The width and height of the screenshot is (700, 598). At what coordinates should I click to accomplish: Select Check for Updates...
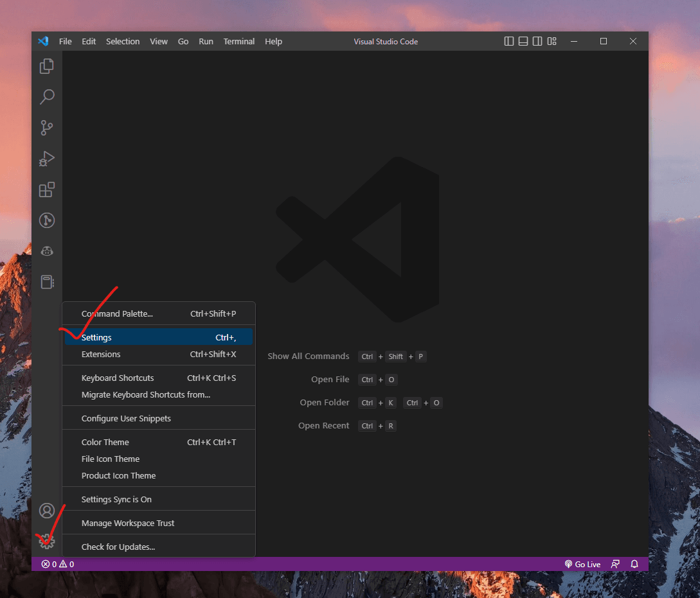coord(159,547)
